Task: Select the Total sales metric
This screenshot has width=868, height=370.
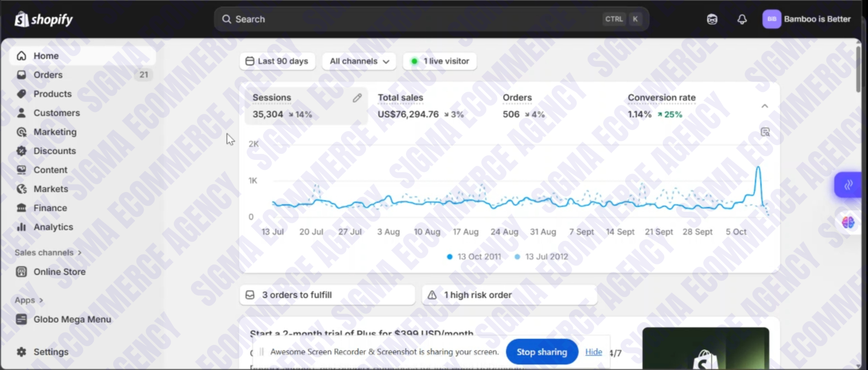Action: (x=421, y=106)
